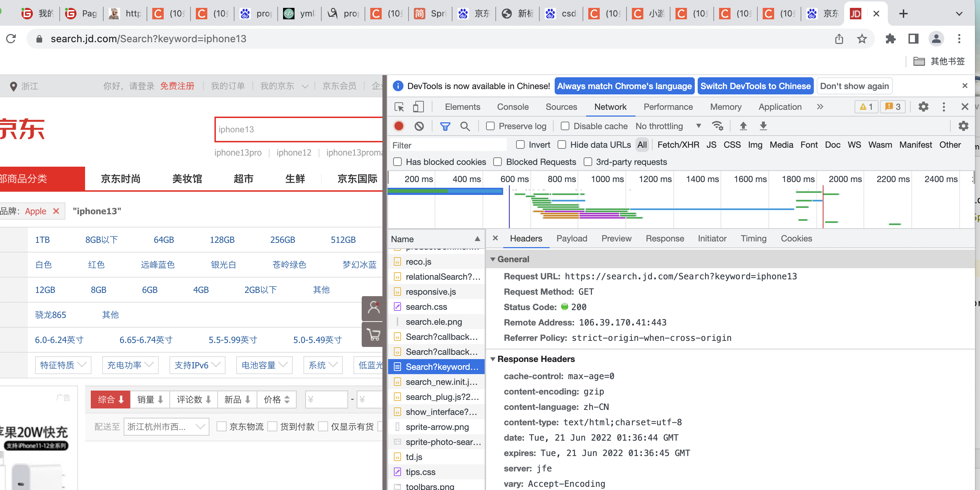Click Don't show again button
980x490 pixels.
click(x=854, y=86)
